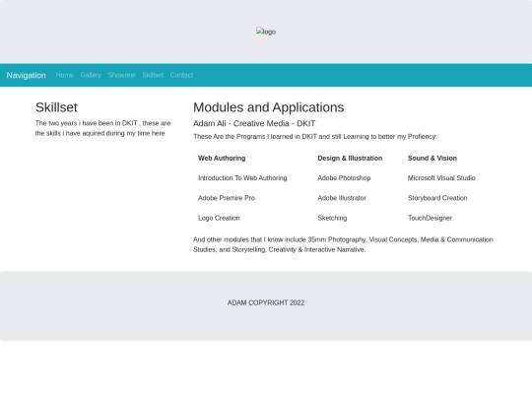
Task: Go to the Skillset nav link
Action: [x=153, y=75]
